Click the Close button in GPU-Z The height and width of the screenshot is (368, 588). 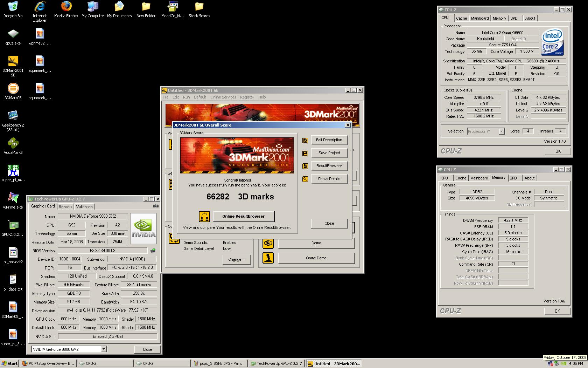pyautogui.click(x=147, y=349)
